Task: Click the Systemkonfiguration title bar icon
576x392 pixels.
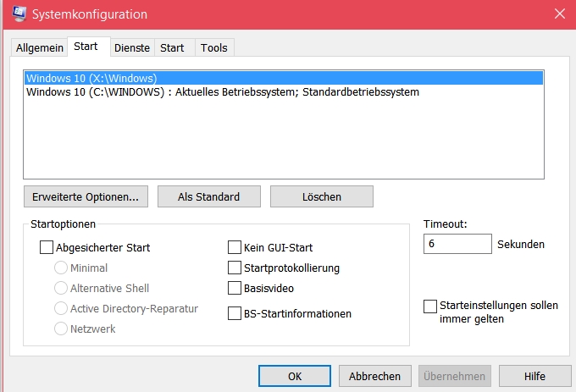Action: click(19, 14)
